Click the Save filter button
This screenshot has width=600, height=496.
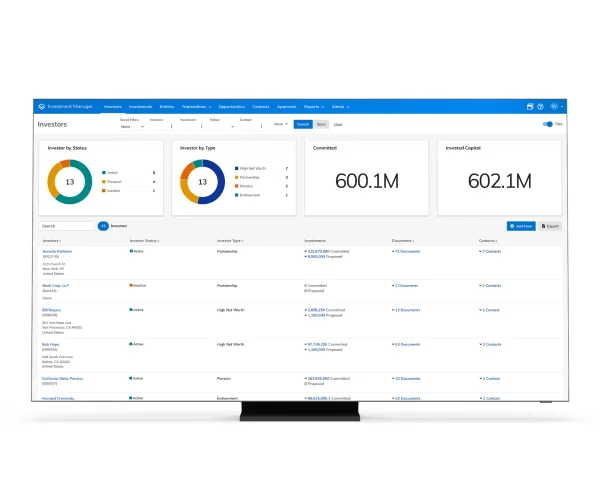[x=321, y=124]
